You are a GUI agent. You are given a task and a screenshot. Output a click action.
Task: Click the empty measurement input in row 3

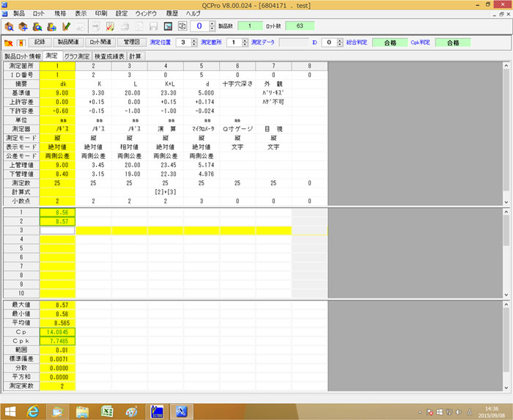click(x=57, y=230)
